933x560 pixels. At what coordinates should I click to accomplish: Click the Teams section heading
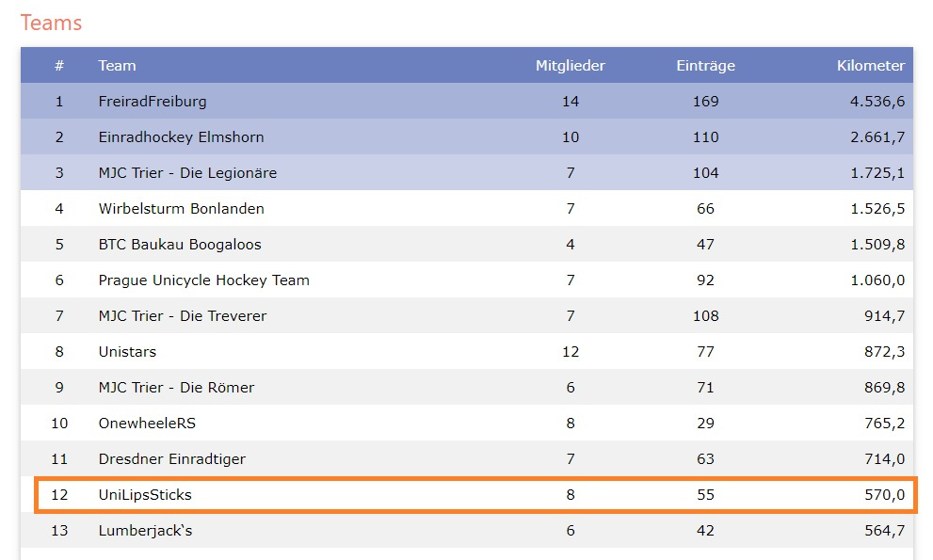click(x=52, y=23)
